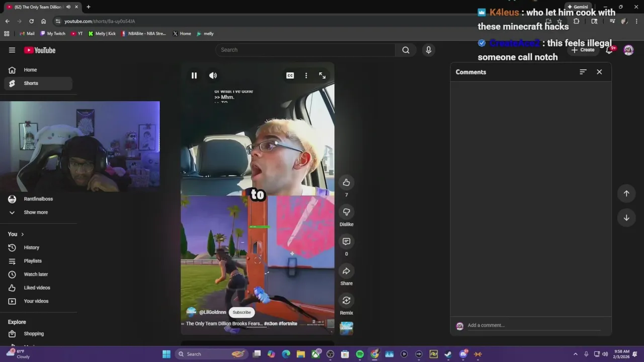Image resolution: width=644 pixels, height=362 pixels.
Task: Reload the YouTube page
Action: click(31, 21)
